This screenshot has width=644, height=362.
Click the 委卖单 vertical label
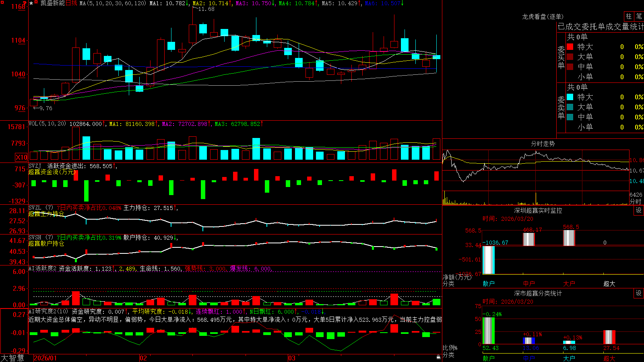point(561,107)
